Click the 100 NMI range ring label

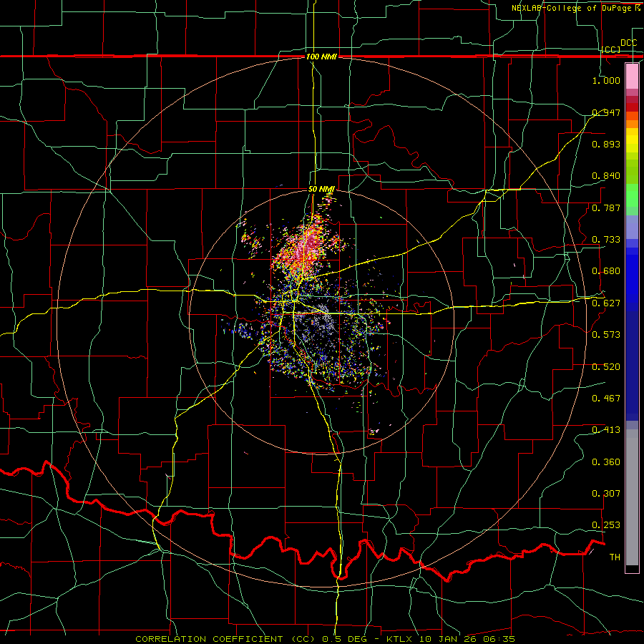pyautogui.click(x=321, y=57)
